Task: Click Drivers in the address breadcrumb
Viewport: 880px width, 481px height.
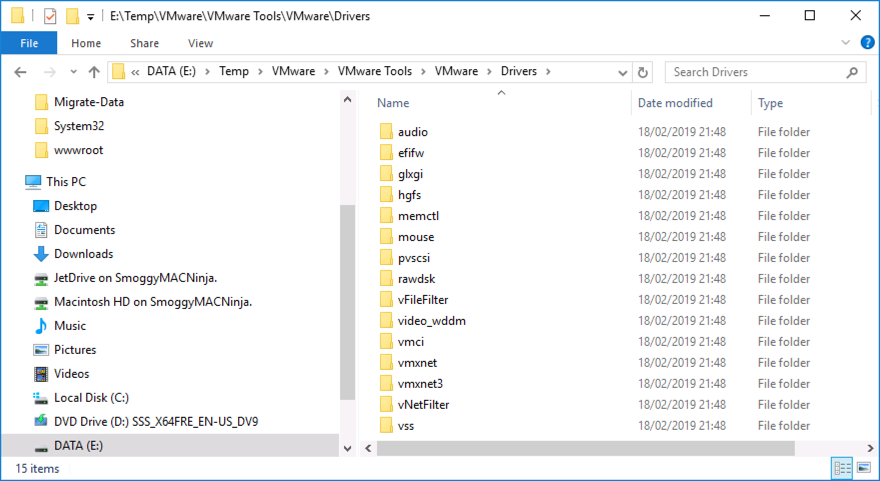Action: pyautogui.click(x=519, y=71)
